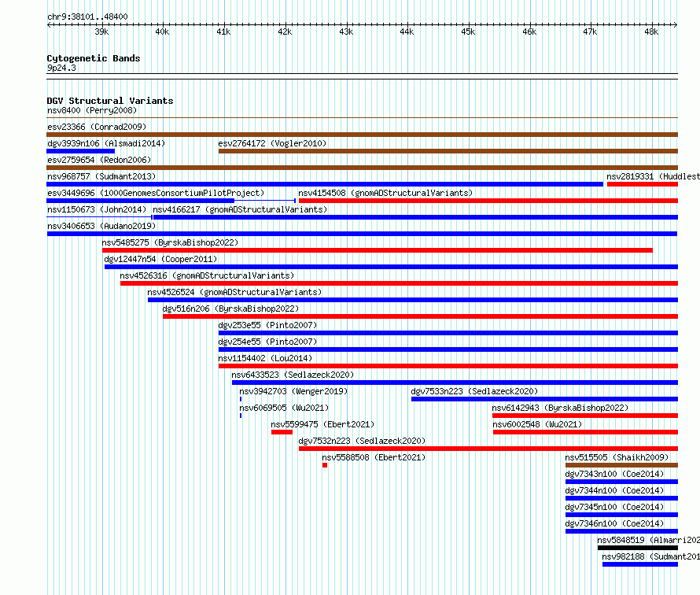Click the brown nsv515505 feature bar
The width and height of the screenshot is (700, 595).
click(x=621, y=465)
